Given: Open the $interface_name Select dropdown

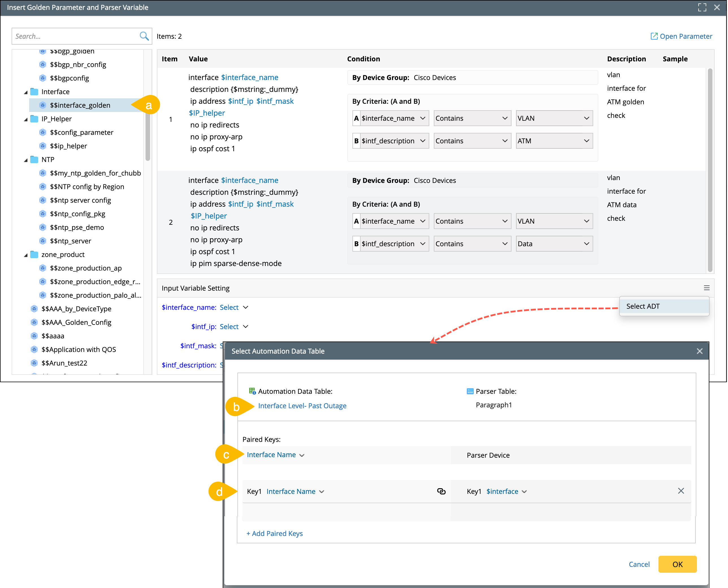Looking at the screenshot, I should pos(234,307).
